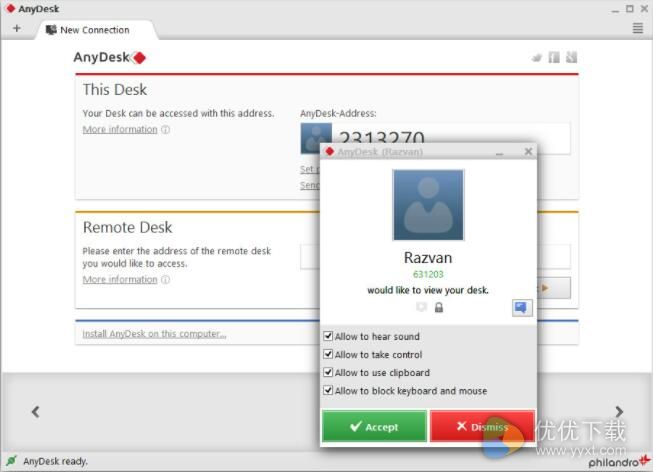The image size is (653, 472).
Task: Minimize the AnyDesk (Razvan) dialog
Action: click(x=500, y=152)
